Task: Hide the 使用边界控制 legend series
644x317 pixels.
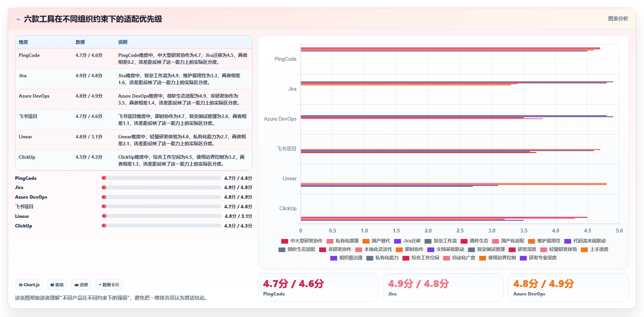Action: pyautogui.click(x=498, y=258)
